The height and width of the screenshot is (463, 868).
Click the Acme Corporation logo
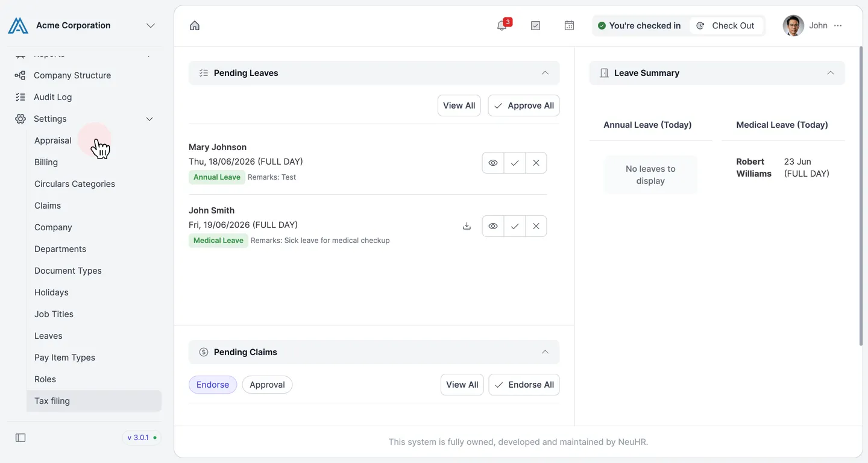coord(18,25)
